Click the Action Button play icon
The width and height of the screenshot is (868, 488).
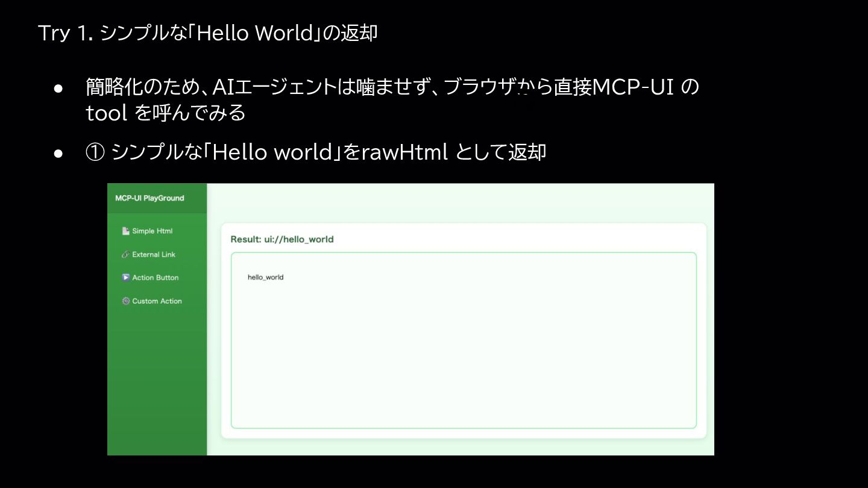coord(126,278)
